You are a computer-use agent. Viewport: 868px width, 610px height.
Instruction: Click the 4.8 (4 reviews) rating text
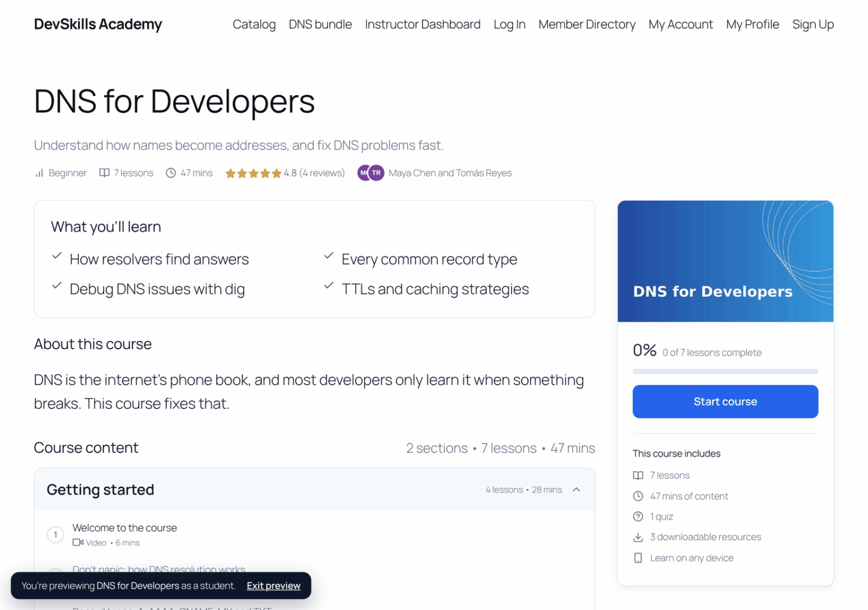(314, 173)
